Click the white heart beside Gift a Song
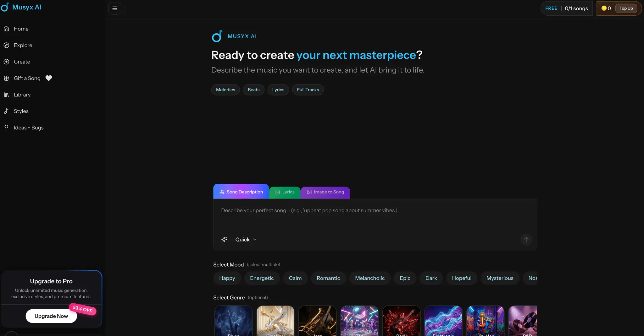This screenshot has height=336, width=644. (x=49, y=78)
